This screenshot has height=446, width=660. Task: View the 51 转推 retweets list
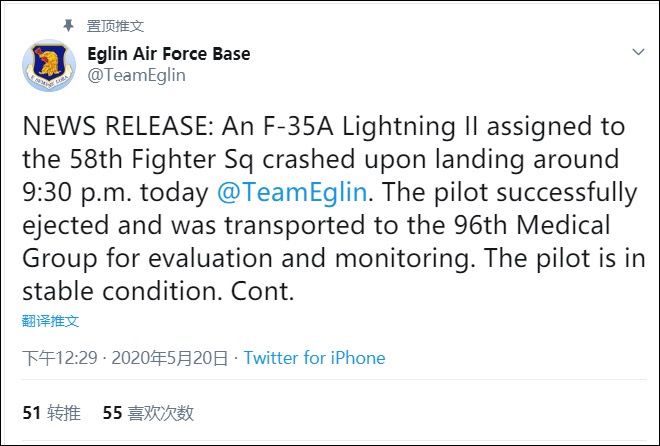click(x=51, y=412)
